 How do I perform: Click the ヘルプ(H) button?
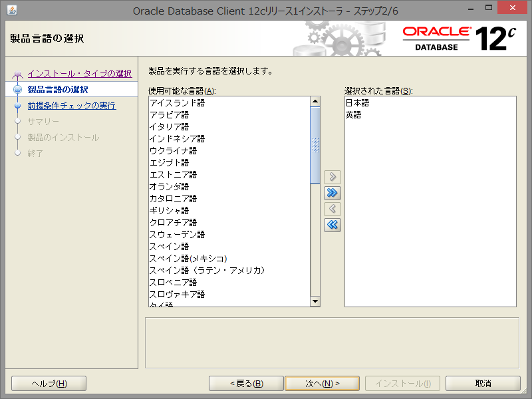[49, 384]
